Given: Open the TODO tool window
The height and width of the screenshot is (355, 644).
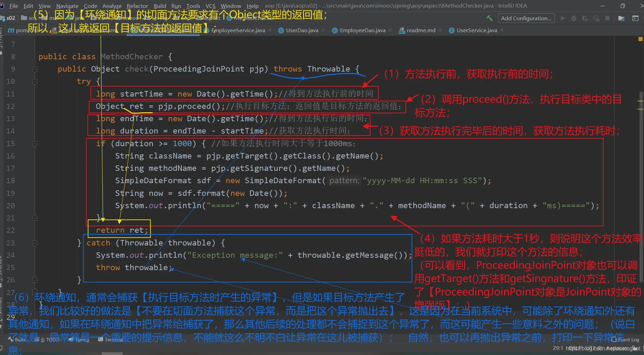Looking at the screenshot, I should pos(47,340).
